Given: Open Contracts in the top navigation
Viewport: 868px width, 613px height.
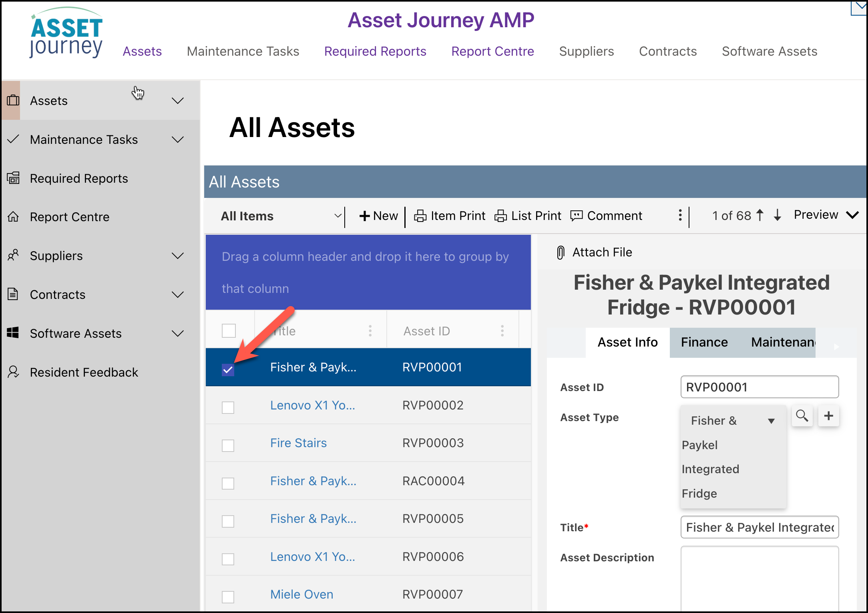Looking at the screenshot, I should tap(668, 51).
